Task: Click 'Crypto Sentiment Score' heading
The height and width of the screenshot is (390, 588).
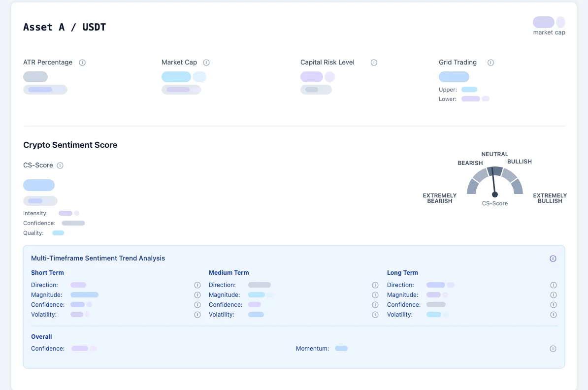Action: pyautogui.click(x=70, y=145)
